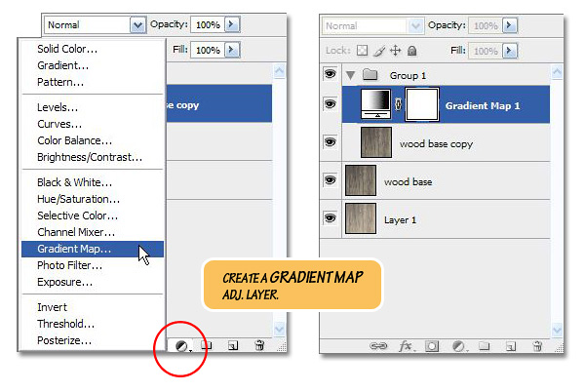Click lock all padlock icon

pos(411,51)
